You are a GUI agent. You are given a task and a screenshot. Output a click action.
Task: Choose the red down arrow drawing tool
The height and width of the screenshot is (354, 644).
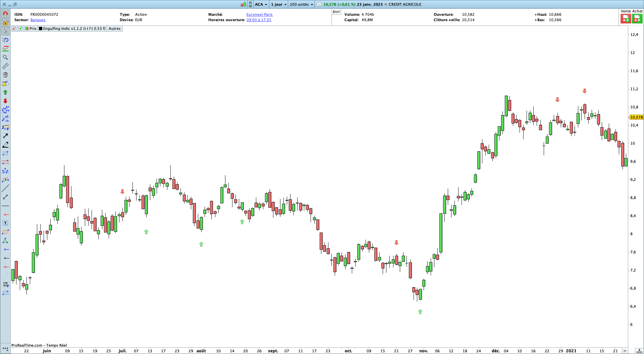tap(5, 101)
